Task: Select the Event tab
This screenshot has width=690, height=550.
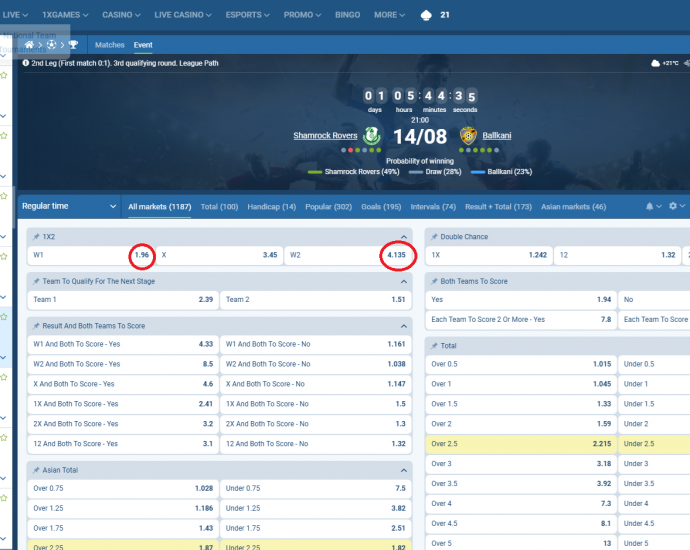Action: pyautogui.click(x=143, y=45)
